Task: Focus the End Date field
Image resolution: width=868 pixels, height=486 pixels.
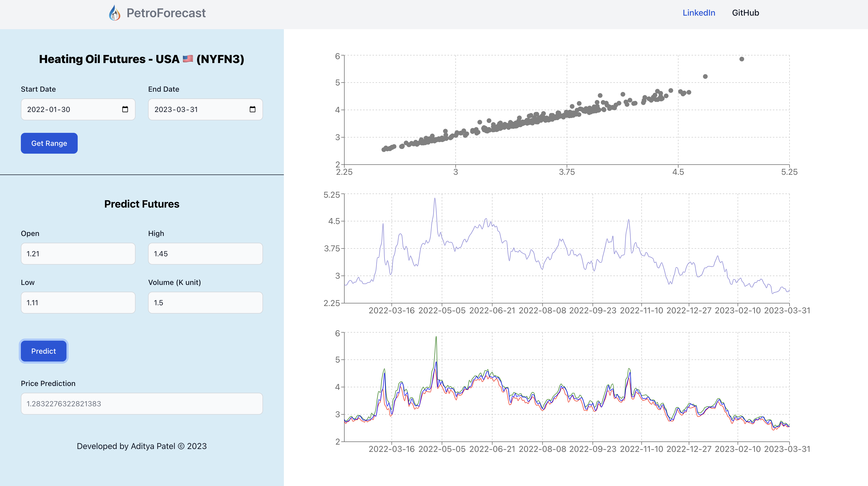Action: coord(198,109)
